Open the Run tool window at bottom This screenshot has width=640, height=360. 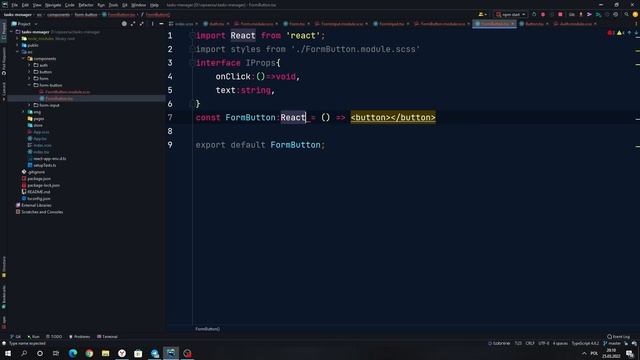coord(33,337)
